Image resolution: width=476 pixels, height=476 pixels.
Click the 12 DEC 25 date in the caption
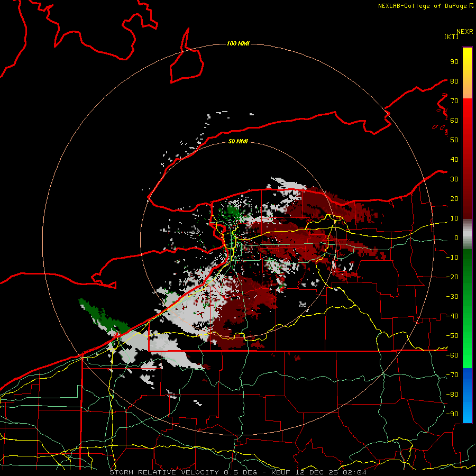click(316, 472)
